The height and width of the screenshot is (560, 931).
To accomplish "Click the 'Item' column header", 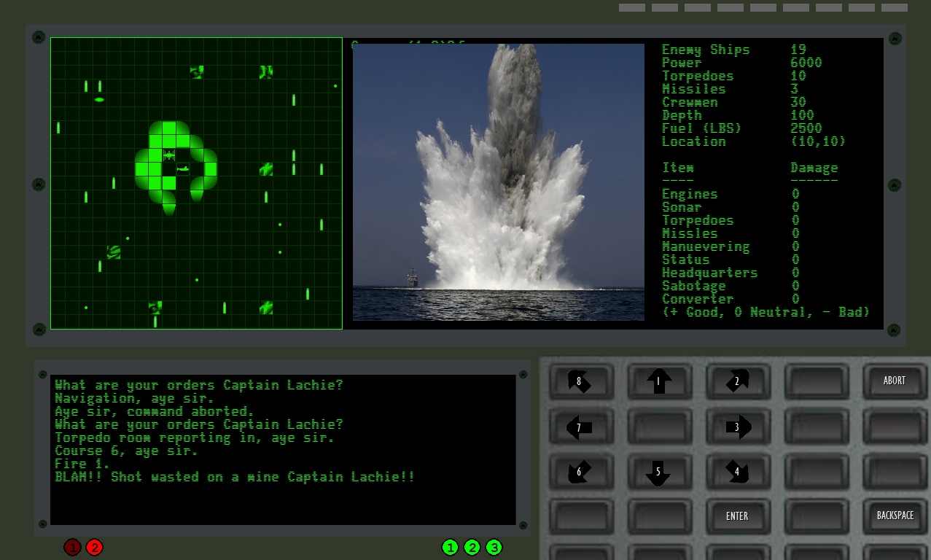I will coord(678,168).
